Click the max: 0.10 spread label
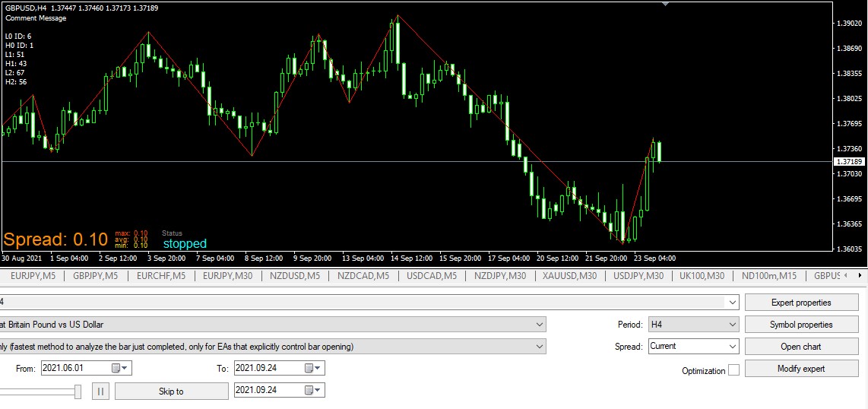This screenshot has width=868, height=409. tap(131, 233)
